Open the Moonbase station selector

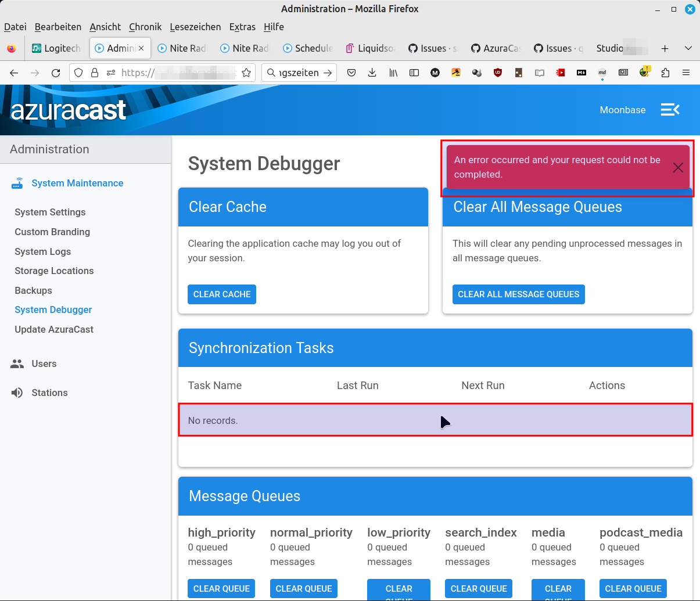[x=623, y=110]
